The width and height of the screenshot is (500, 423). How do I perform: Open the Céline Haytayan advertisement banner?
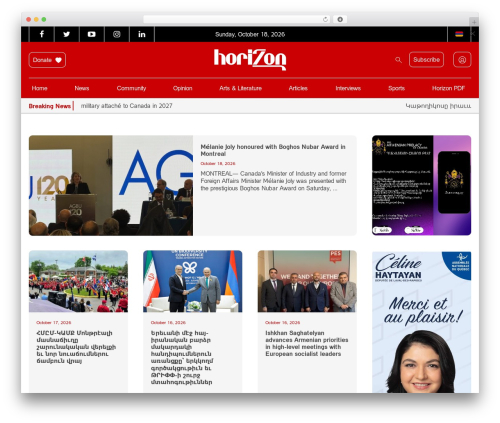coord(421,322)
